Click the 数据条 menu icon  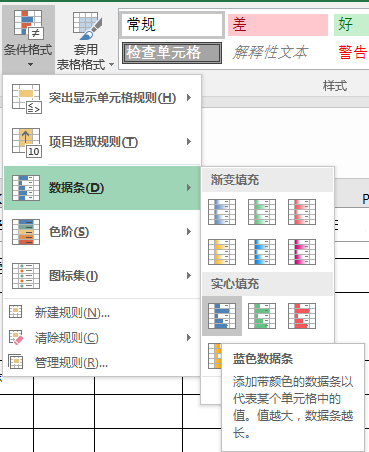26,188
